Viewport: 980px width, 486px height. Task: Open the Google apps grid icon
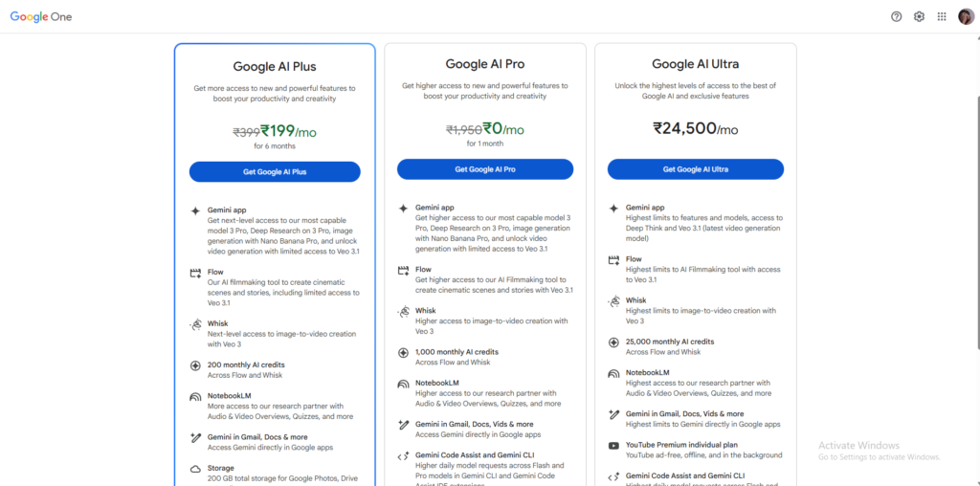coord(942,16)
